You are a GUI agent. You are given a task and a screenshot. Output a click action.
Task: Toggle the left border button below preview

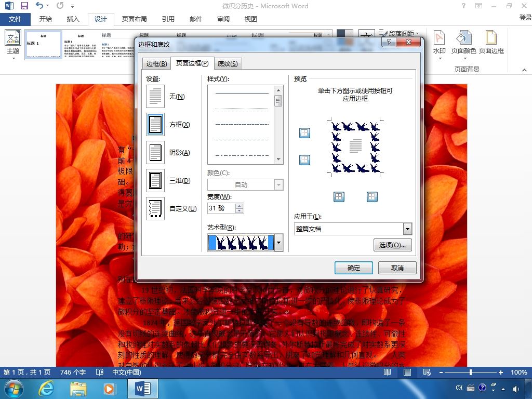tap(339, 197)
